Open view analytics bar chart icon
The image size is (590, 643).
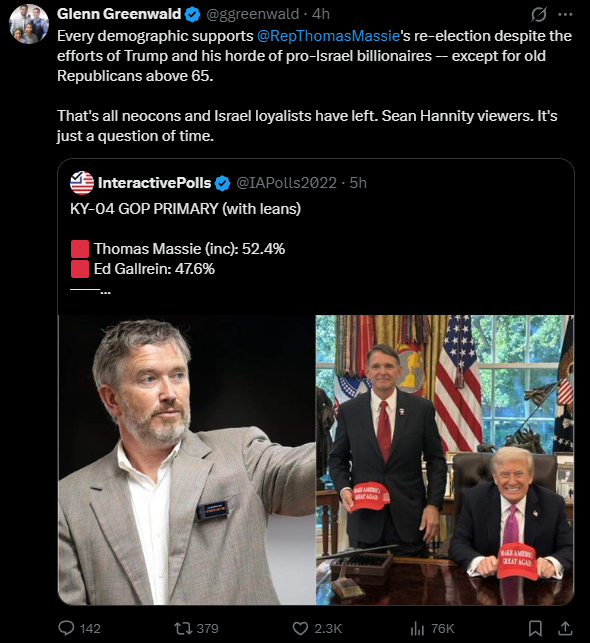417,628
